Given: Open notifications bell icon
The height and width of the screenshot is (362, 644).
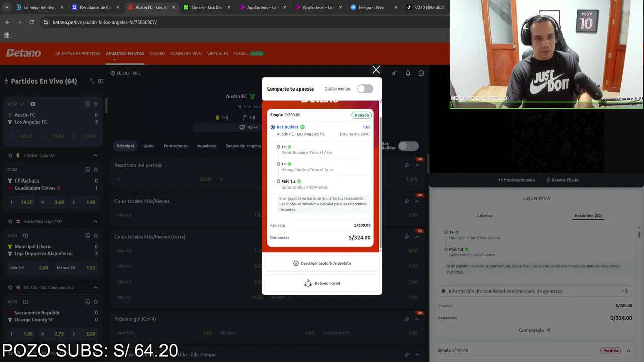Looking at the screenshot, I should tap(408, 73).
